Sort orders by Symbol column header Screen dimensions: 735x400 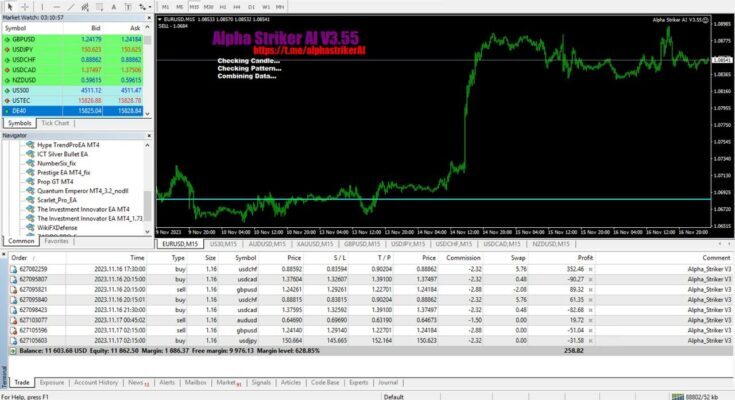245,258
